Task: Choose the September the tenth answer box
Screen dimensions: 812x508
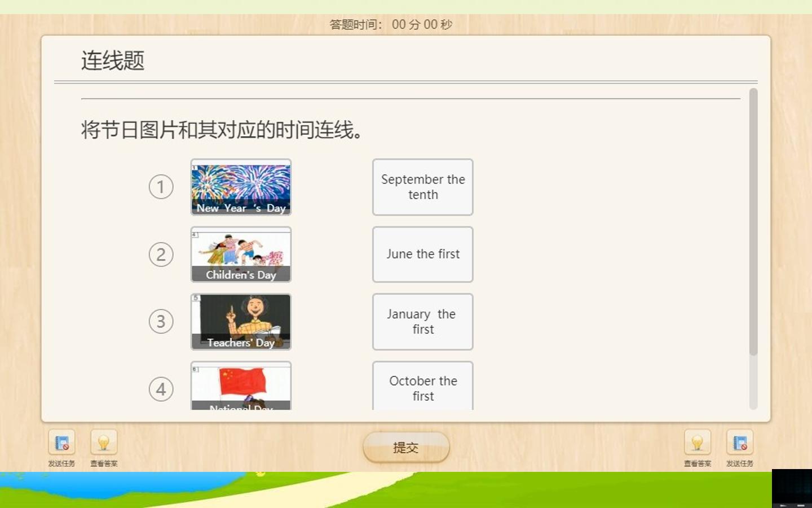Action: point(423,187)
